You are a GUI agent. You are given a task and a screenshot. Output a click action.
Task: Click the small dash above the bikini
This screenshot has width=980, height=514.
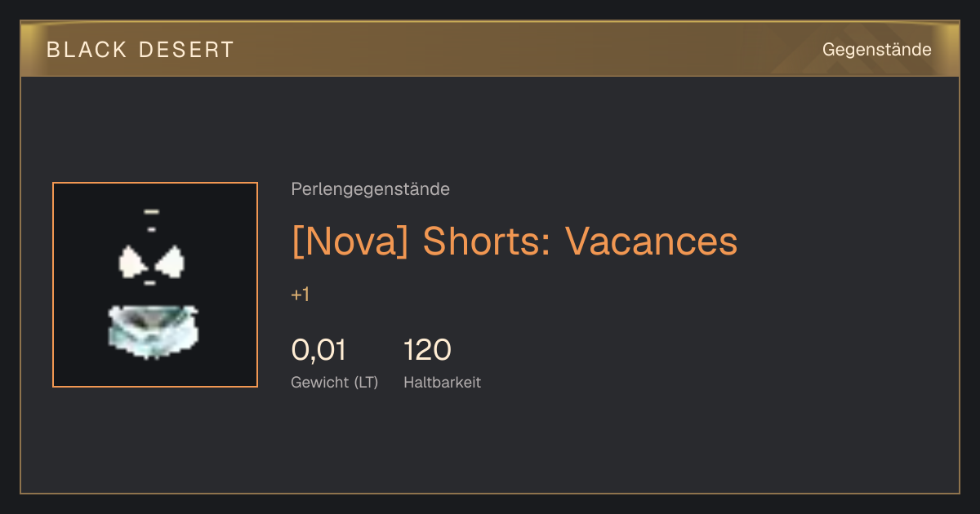(151, 212)
